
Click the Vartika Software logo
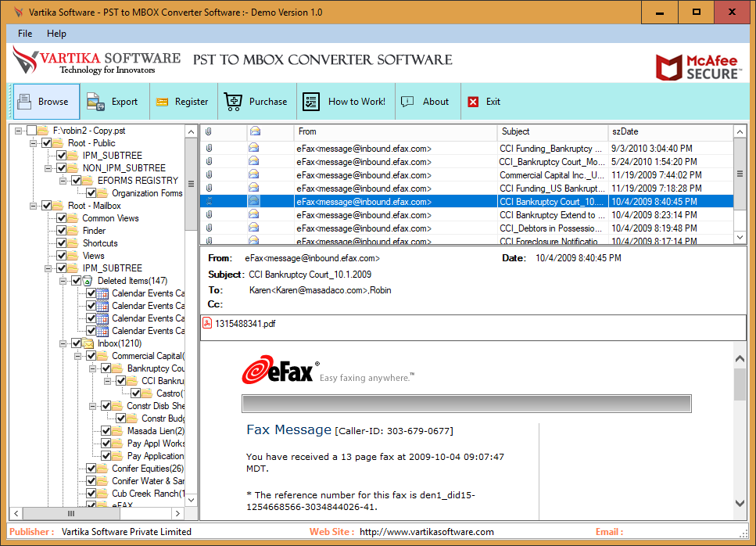96,61
